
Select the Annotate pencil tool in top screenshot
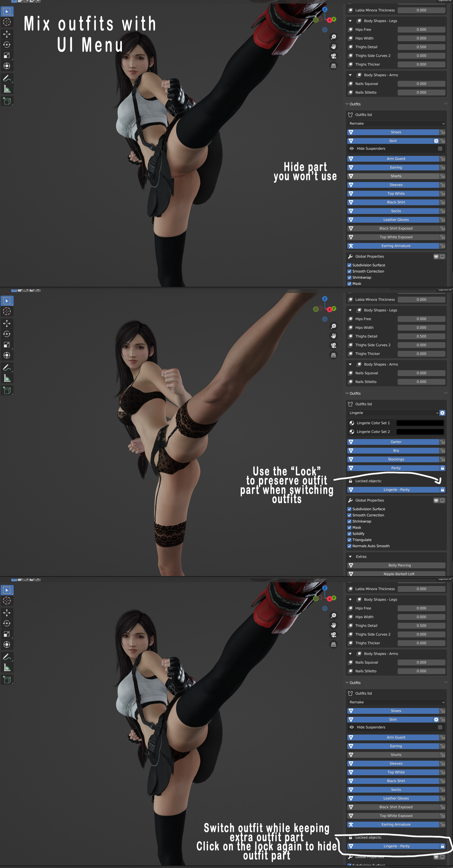(7, 78)
